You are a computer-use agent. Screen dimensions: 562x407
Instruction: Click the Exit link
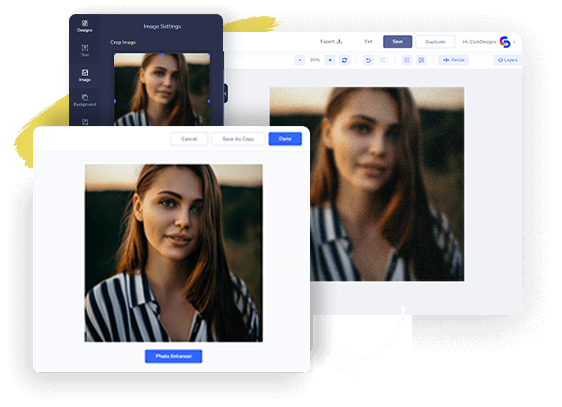[368, 42]
